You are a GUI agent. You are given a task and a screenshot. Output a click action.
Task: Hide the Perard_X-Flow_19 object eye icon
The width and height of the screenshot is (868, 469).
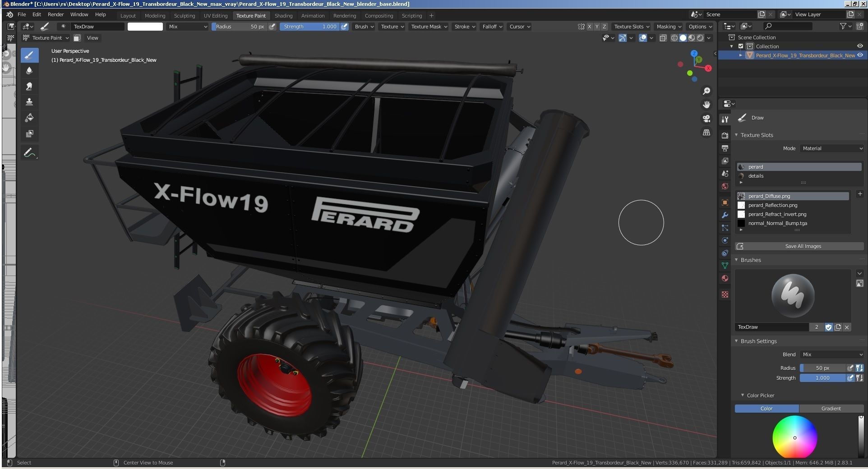click(x=860, y=55)
